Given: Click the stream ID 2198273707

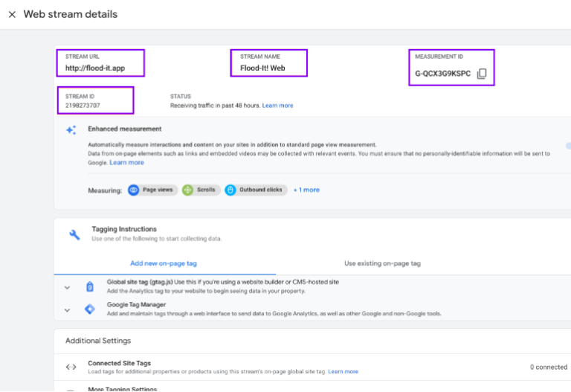Looking at the screenshot, I should pos(83,106).
